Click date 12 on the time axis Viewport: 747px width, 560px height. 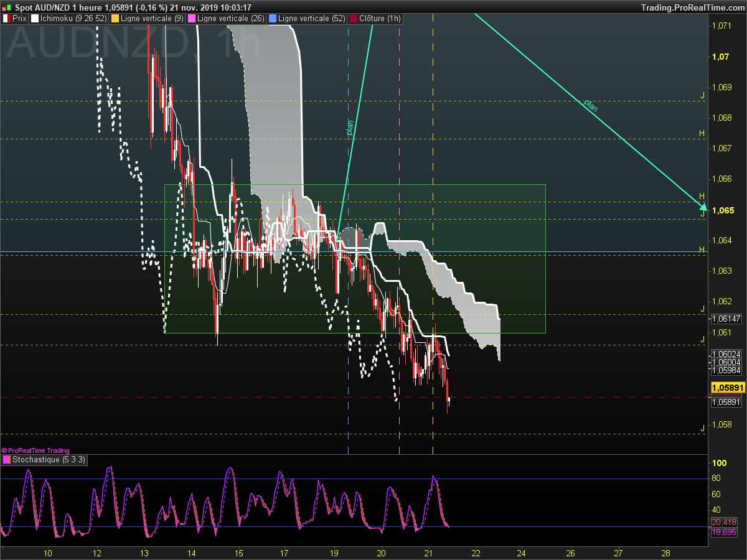click(96, 553)
